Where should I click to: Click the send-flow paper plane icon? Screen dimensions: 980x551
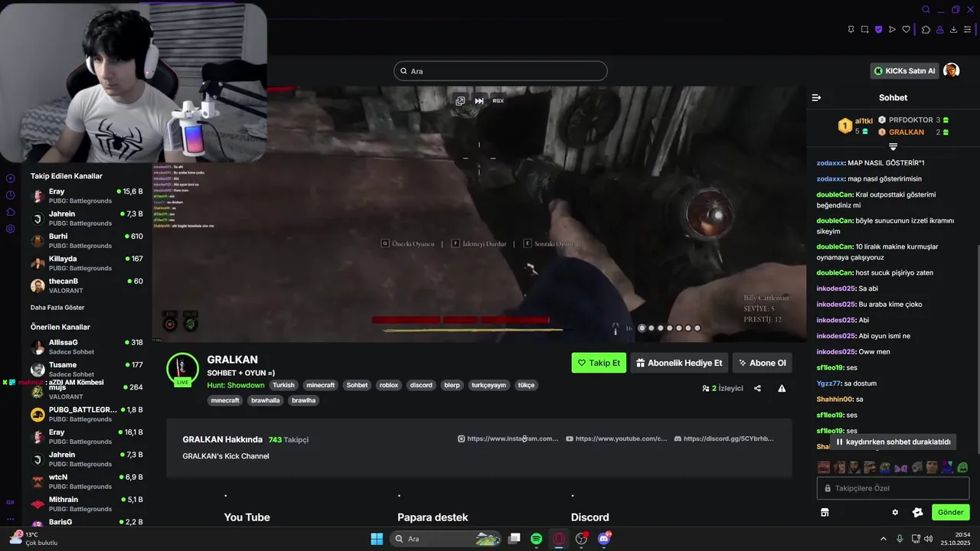892,30
